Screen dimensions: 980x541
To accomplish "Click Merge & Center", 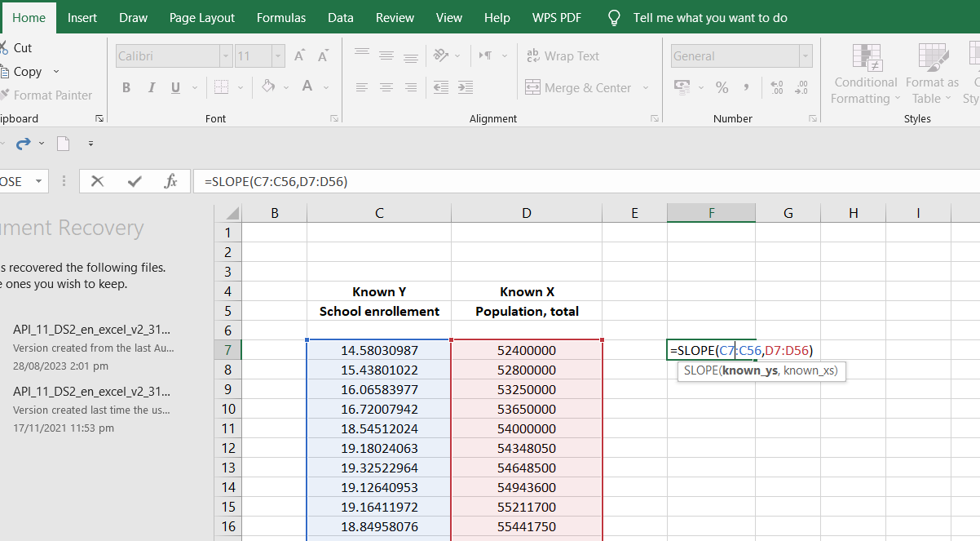I will click(x=578, y=87).
